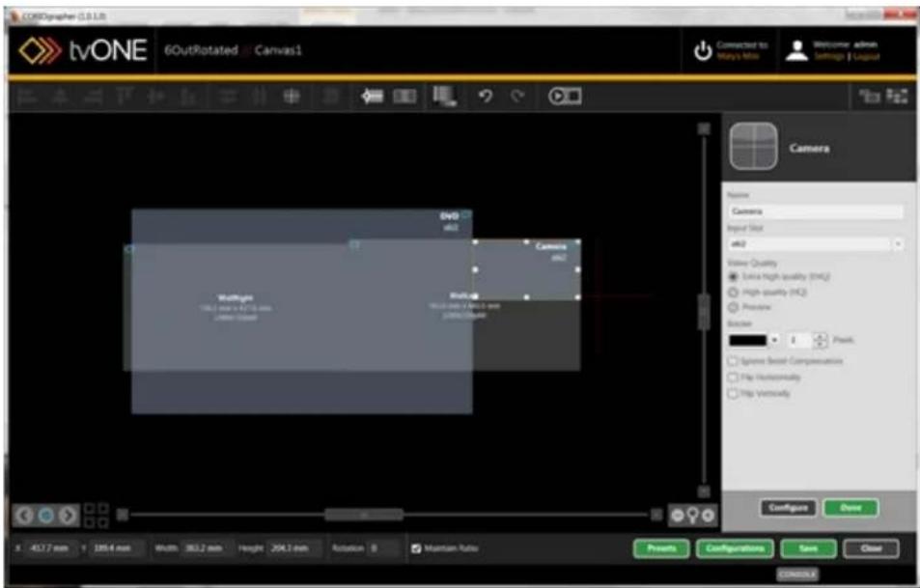
Task: Click the next arrow in canvas navigator
Action: [69, 516]
